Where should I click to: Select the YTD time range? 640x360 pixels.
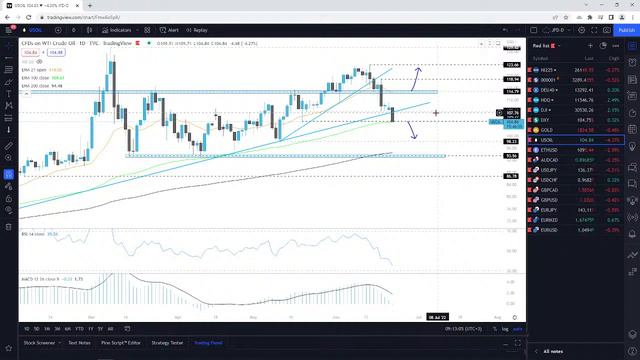79,329
